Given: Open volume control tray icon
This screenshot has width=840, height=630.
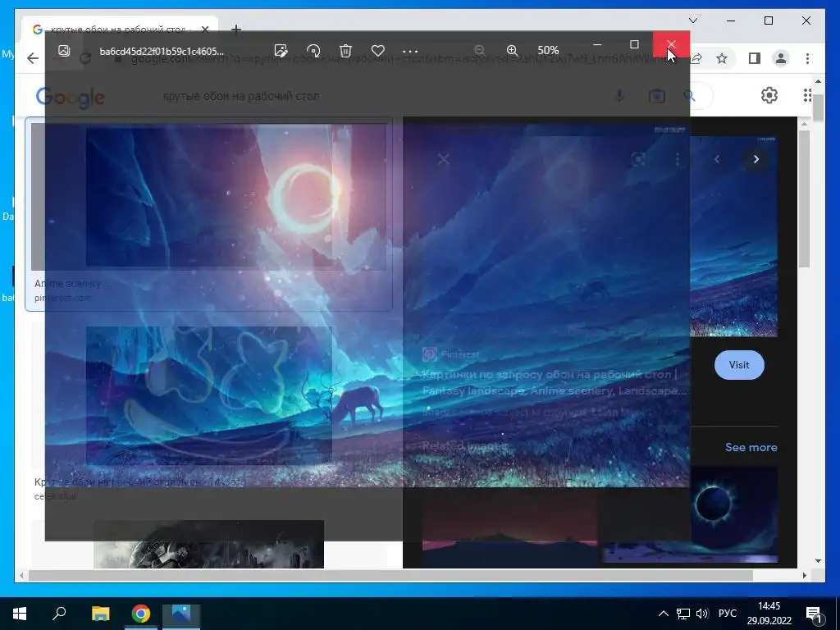Looking at the screenshot, I should click(x=702, y=614).
